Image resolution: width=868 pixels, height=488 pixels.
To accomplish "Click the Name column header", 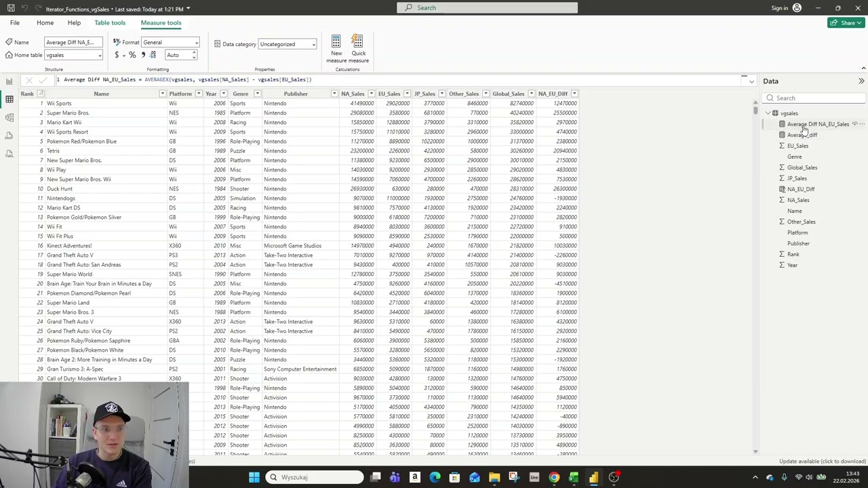I will tap(101, 94).
